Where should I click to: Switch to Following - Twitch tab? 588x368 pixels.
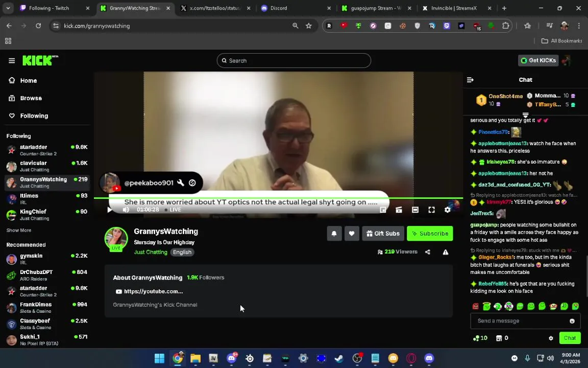(55, 8)
